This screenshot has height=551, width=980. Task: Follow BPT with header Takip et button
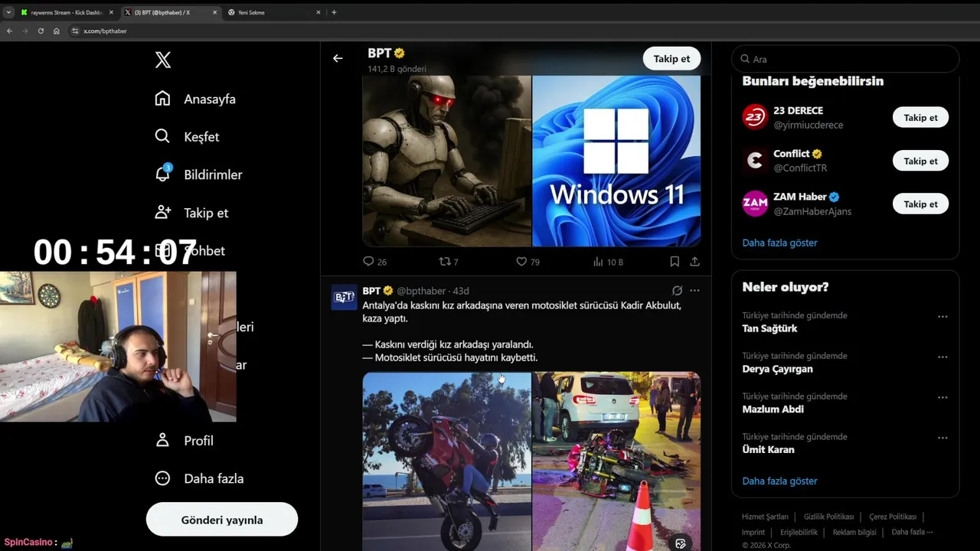[671, 58]
